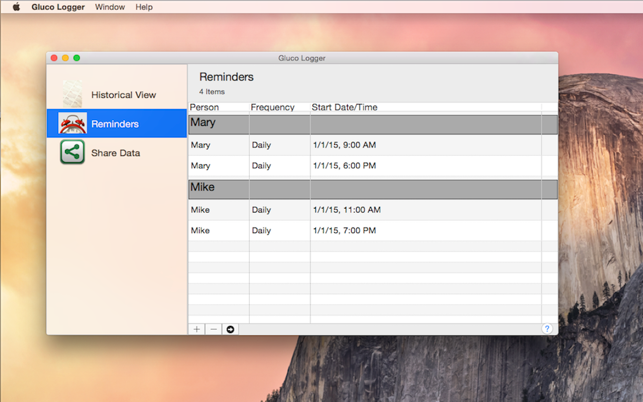The image size is (643, 402).
Task: Click the 4 Items count label
Action: 212,91
